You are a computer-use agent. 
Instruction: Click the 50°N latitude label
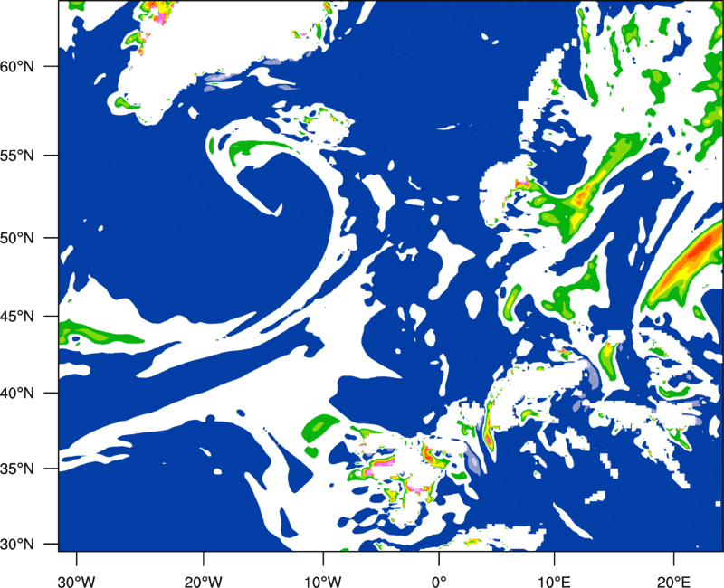pos(17,238)
